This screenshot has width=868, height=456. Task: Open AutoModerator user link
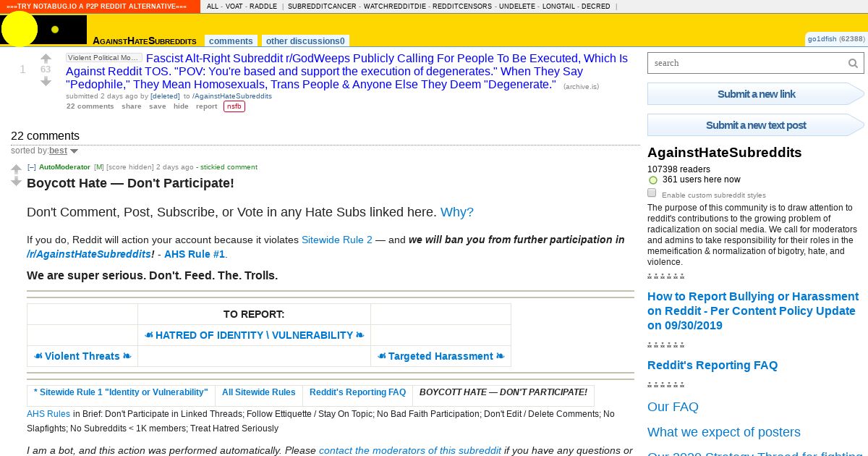click(x=64, y=167)
